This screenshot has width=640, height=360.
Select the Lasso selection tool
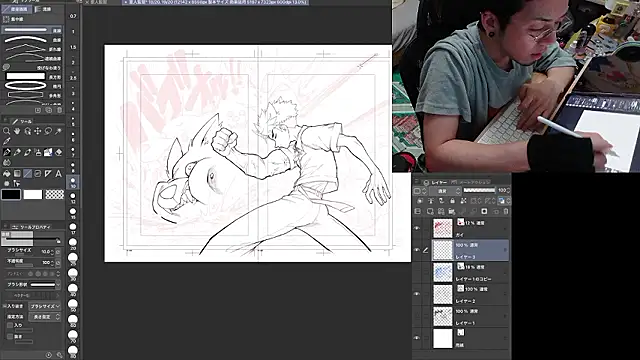[x=48, y=131]
